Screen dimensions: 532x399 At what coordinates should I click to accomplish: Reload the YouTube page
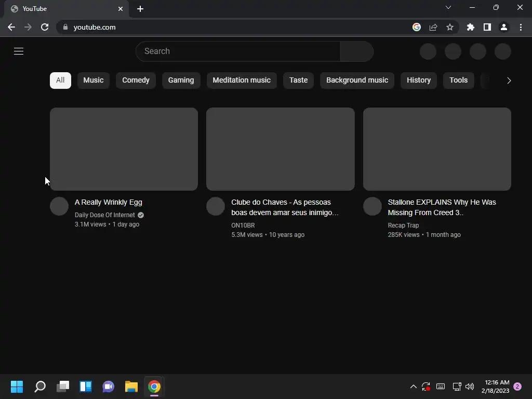(45, 27)
